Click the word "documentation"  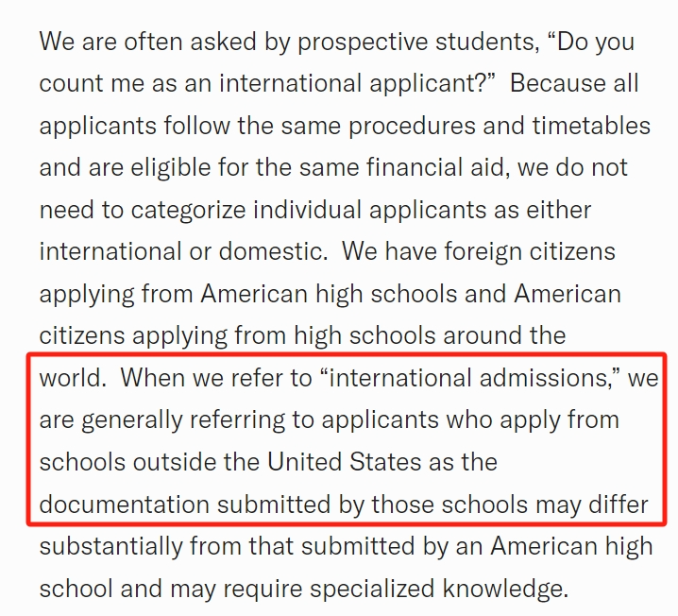pyautogui.click(x=125, y=505)
